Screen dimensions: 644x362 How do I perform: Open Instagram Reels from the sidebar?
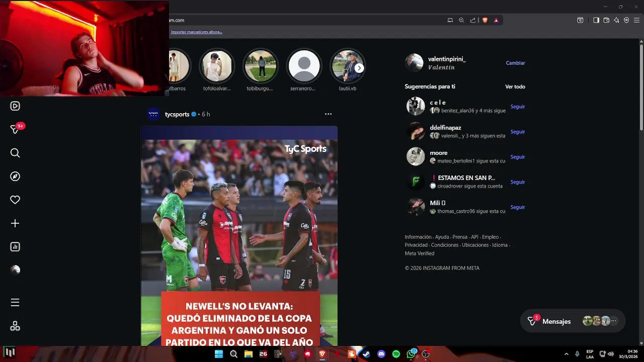pyautogui.click(x=15, y=106)
